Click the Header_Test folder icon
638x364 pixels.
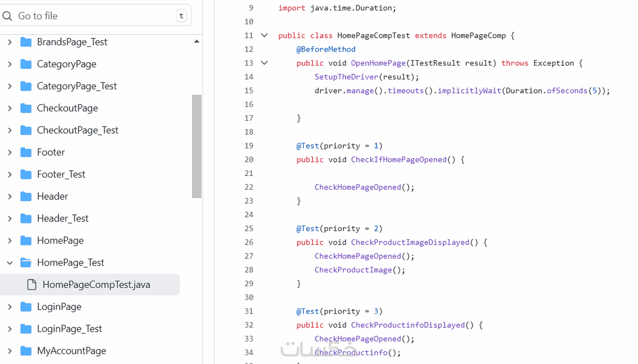[26, 218]
